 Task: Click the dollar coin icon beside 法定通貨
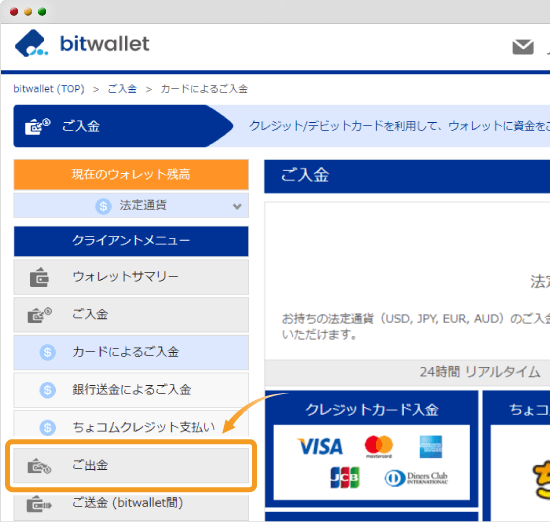(x=103, y=206)
